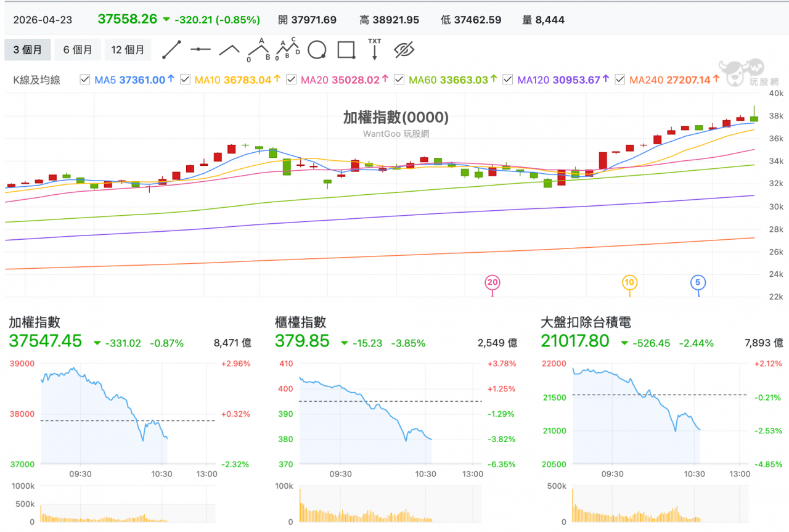Click the MA10 label marker showing 10
This screenshot has height=532, width=789.
(x=629, y=282)
